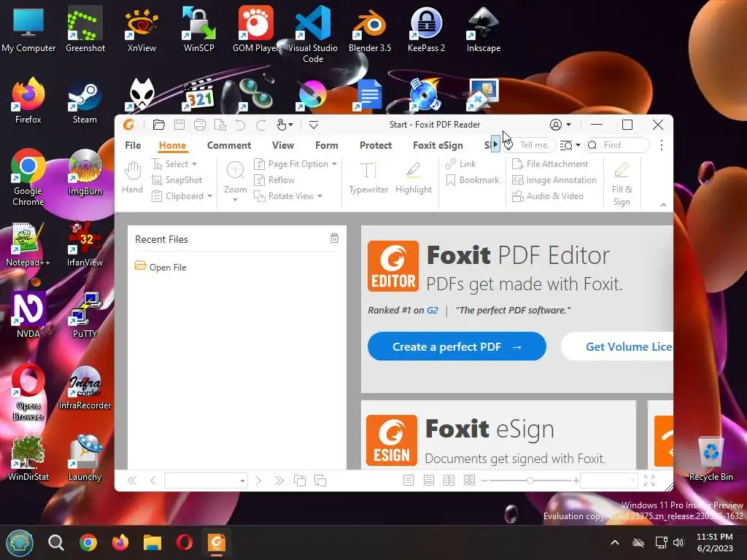Screen dimensions: 747x560
Task: Click Image Annotation in the ribbon
Action: (x=554, y=180)
